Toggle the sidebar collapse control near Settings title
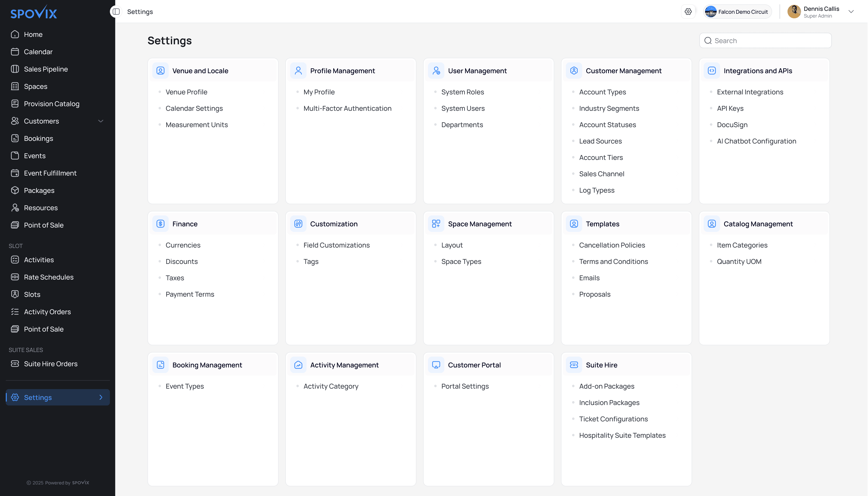Screen dimensions: 868x496 click(116, 11)
